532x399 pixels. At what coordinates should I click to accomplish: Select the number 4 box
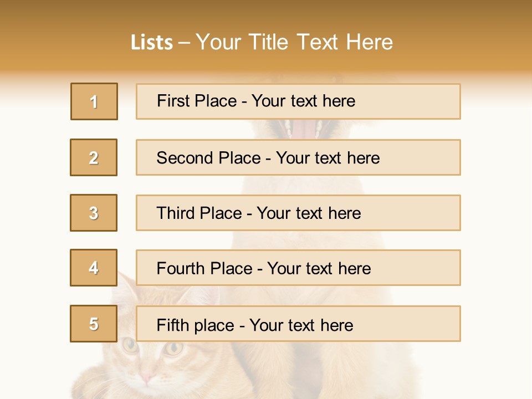pyautogui.click(x=94, y=268)
